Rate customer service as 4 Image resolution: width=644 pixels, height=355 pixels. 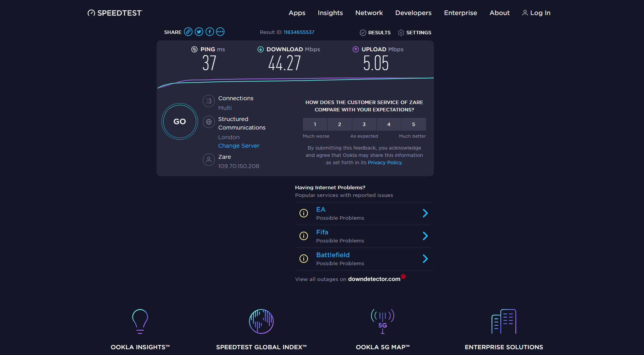coord(389,125)
